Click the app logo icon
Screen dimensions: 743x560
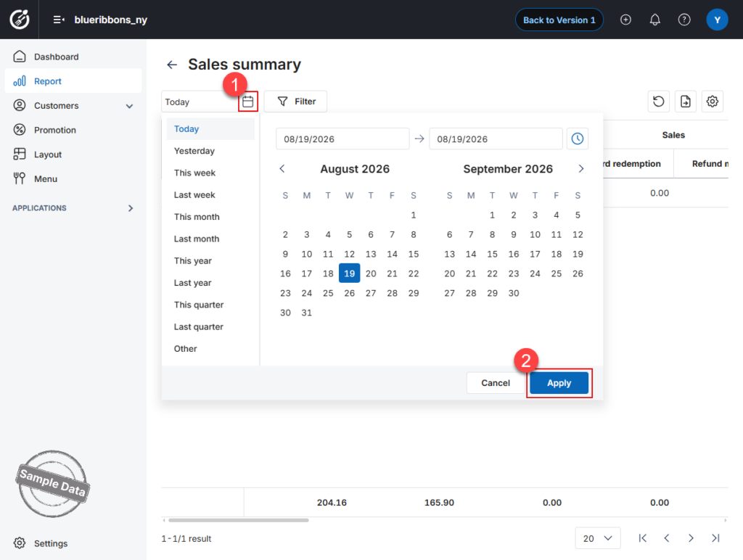tap(20, 20)
